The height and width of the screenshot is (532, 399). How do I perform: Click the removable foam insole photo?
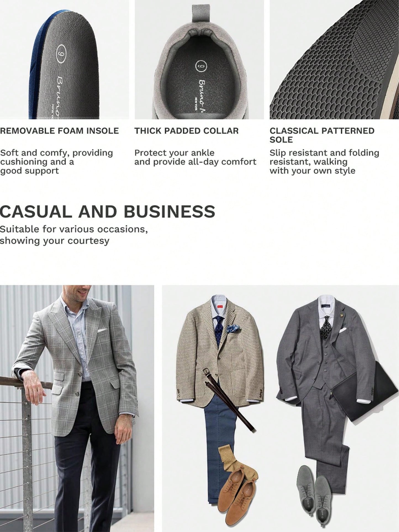point(64,59)
